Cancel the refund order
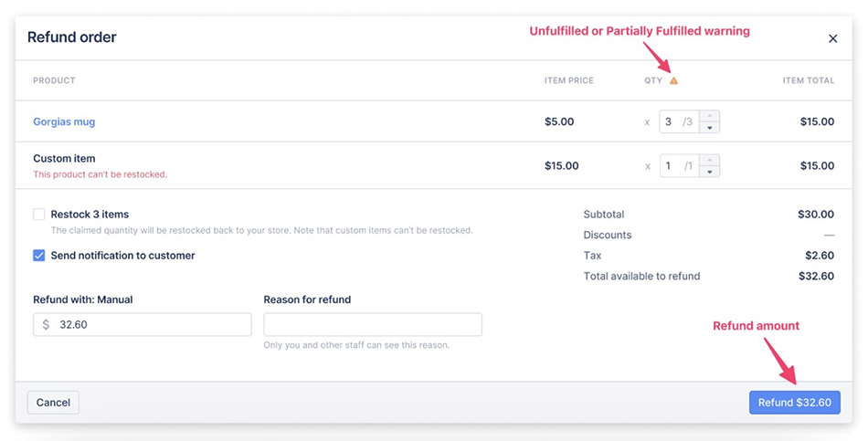The image size is (868, 441). point(53,403)
